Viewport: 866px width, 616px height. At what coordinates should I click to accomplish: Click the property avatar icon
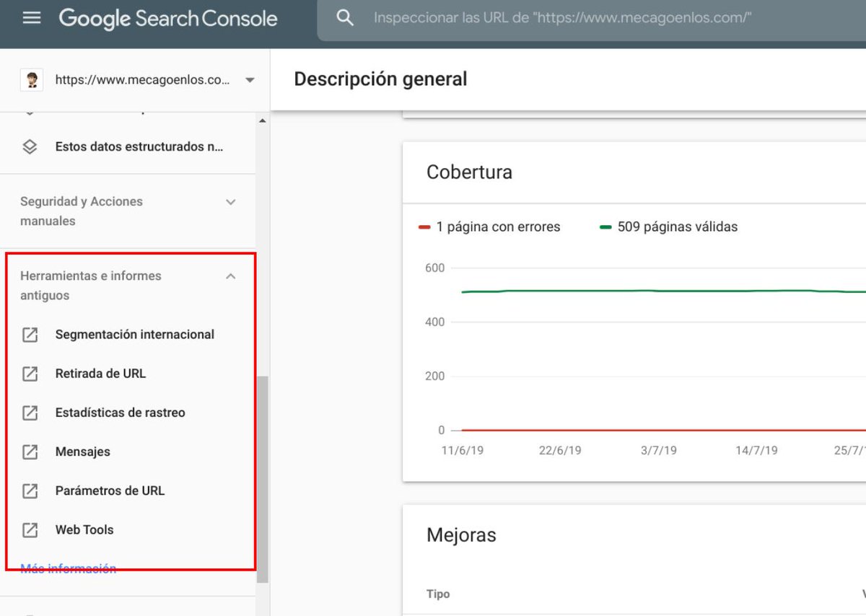[x=32, y=80]
